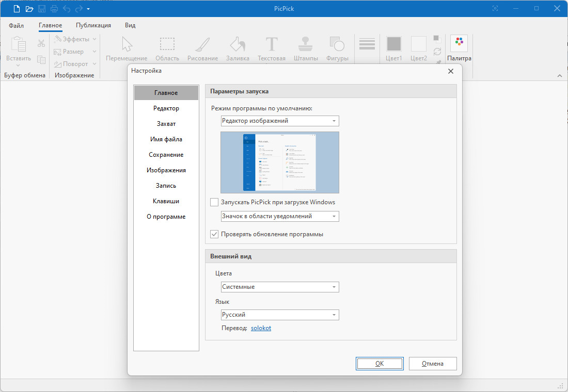The image size is (568, 392).
Task: Click the scissors Cut icon
Action: 41,43
